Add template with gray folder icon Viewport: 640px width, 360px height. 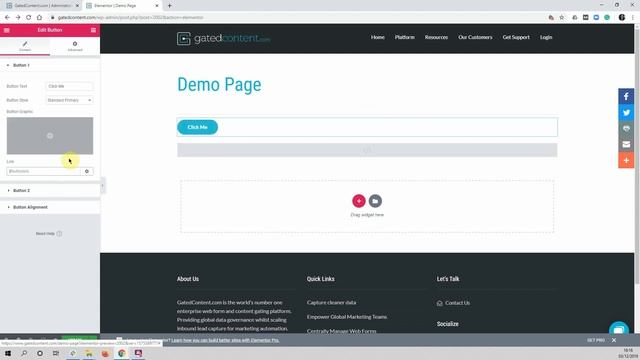[x=375, y=201]
